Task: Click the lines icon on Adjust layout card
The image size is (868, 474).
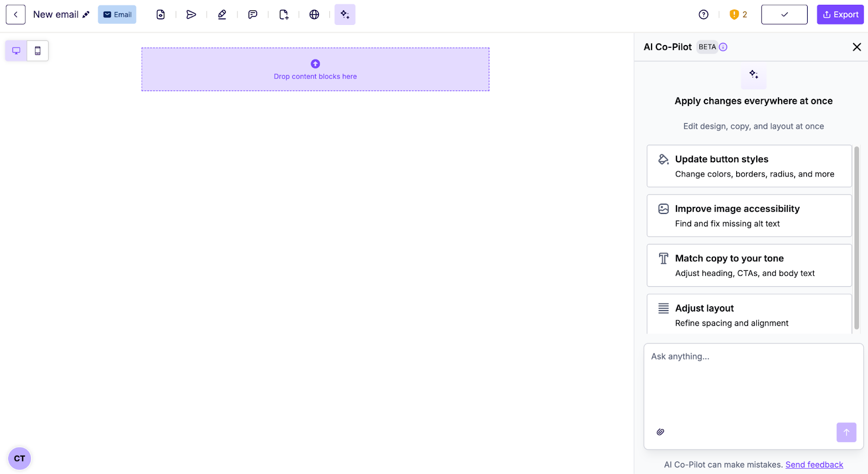Action: pos(663,308)
